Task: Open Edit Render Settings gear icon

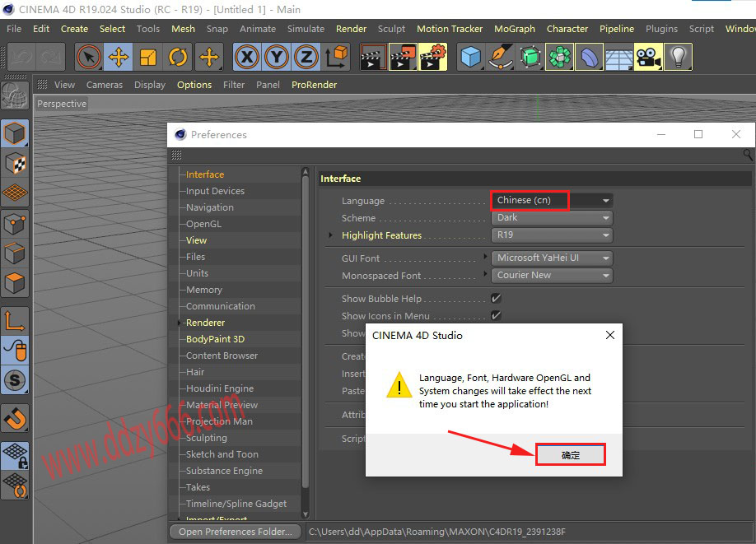Action: tap(433, 57)
